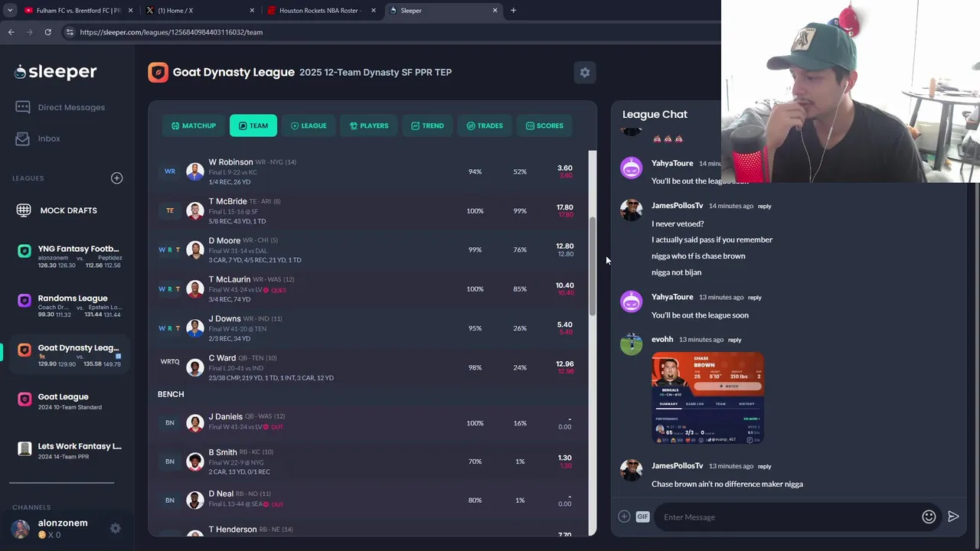Open the Goat Dynasty League sidebar entry
The image size is (980, 551).
pos(69,355)
